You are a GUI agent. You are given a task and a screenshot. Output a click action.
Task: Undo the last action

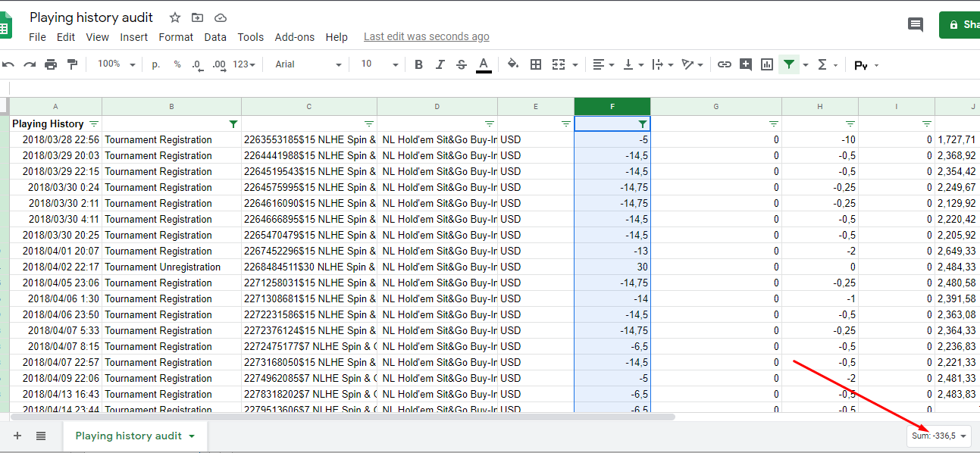[8, 64]
